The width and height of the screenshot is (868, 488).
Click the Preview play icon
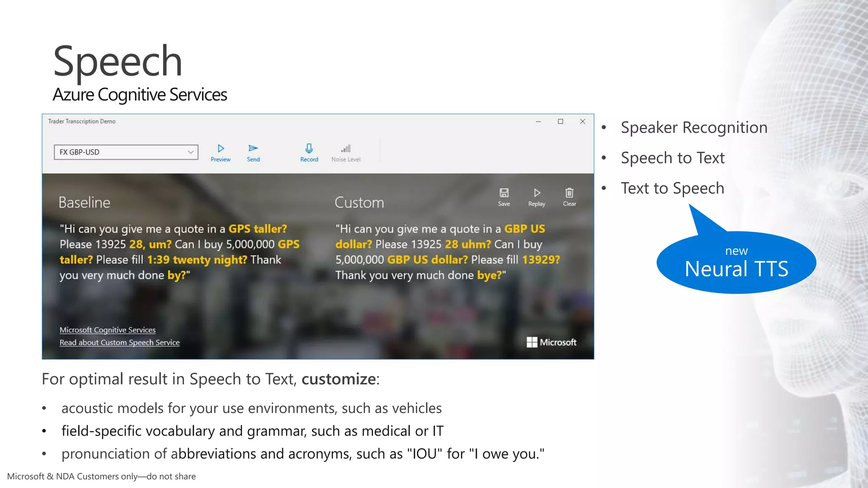(x=221, y=148)
